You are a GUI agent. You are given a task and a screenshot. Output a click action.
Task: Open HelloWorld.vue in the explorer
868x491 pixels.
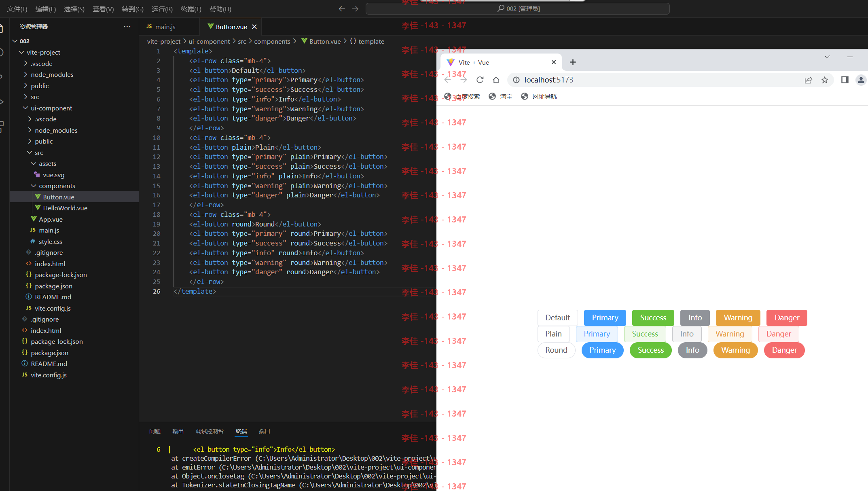[74, 208]
